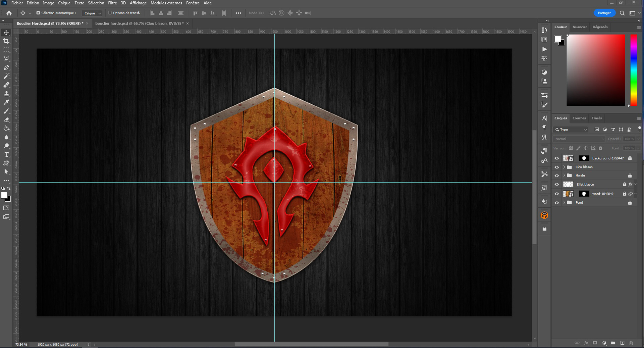Viewport: 644px width, 348px height.
Task: Select the Path Selection arrow tool
Action: (x=6, y=172)
